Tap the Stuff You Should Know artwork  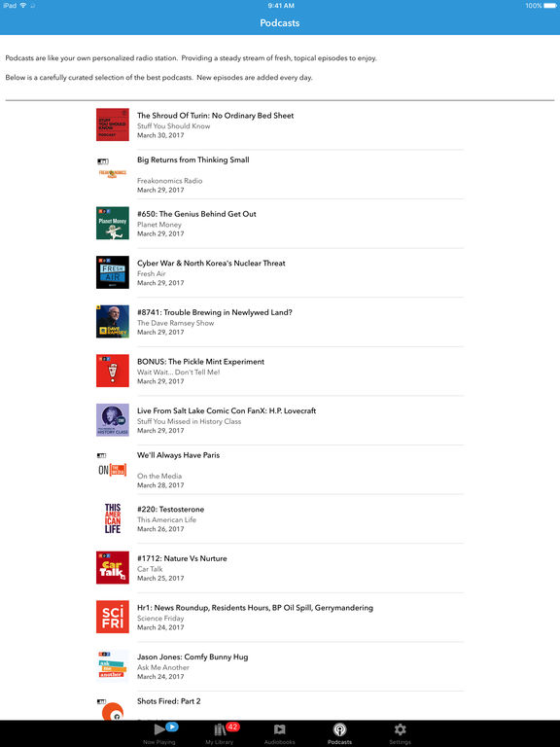pos(113,124)
